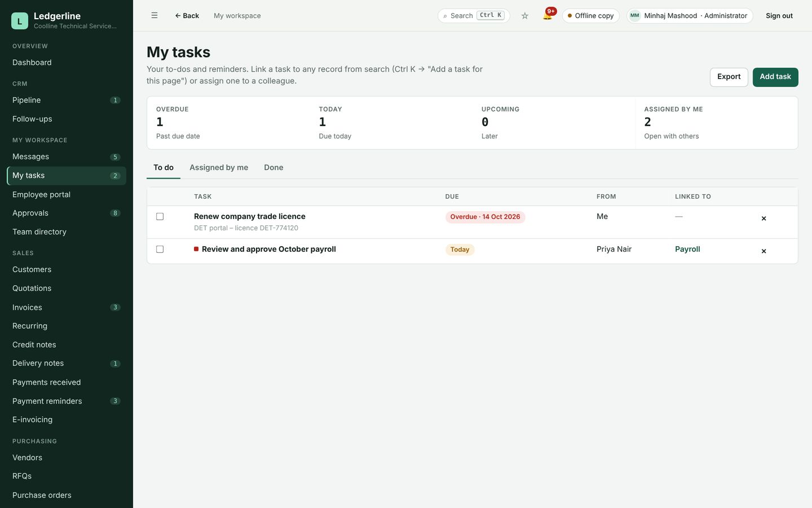Follow the Payroll linked record
The width and height of the screenshot is (812, 508).
point(687,249)
